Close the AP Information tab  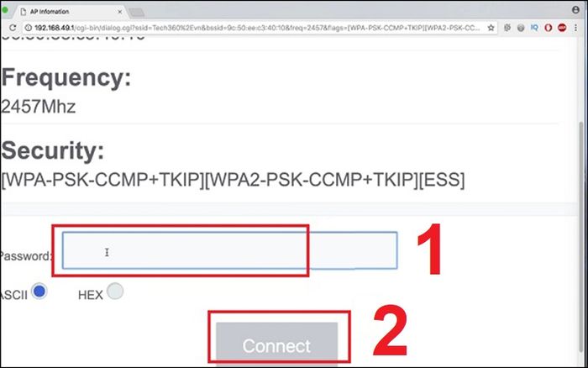click(x=119, y=12)
